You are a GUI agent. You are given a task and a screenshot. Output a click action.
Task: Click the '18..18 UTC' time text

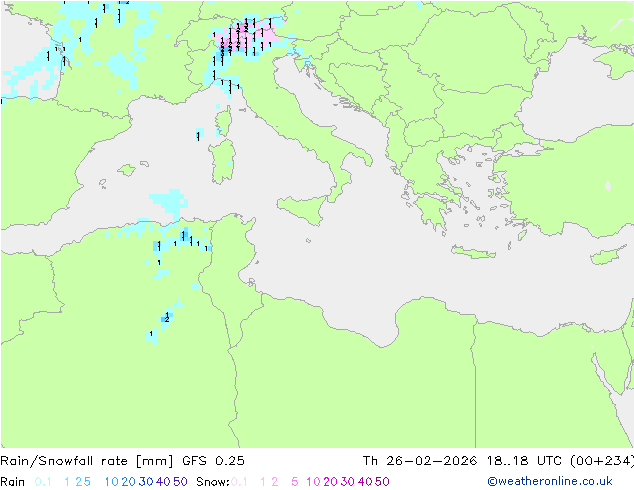coord(524,461)
